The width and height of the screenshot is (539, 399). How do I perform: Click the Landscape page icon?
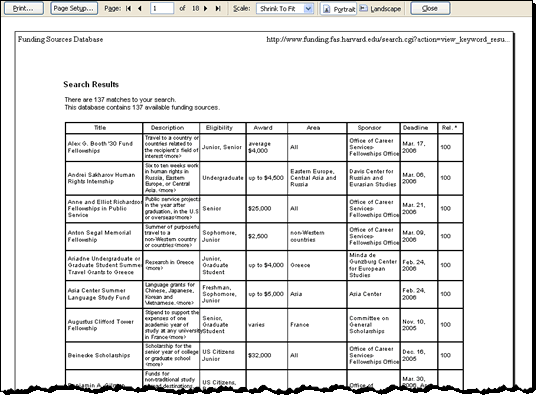click(x=363, y=8)
